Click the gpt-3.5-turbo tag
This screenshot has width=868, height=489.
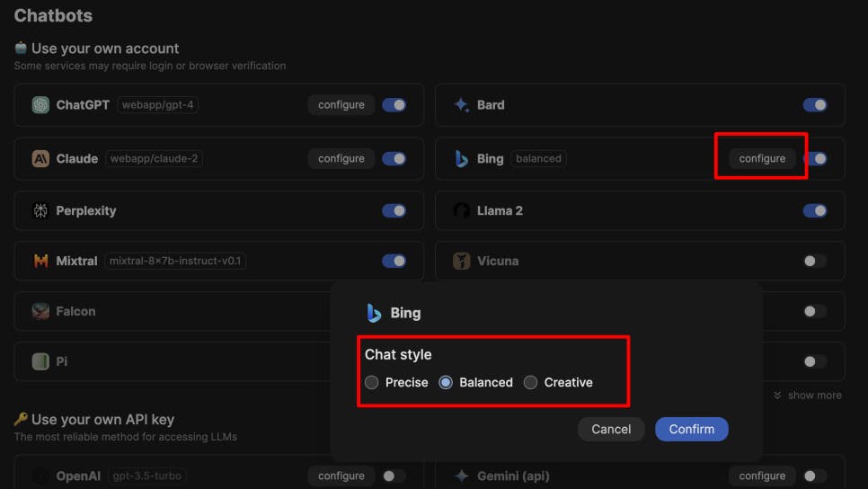coord(146,476)
